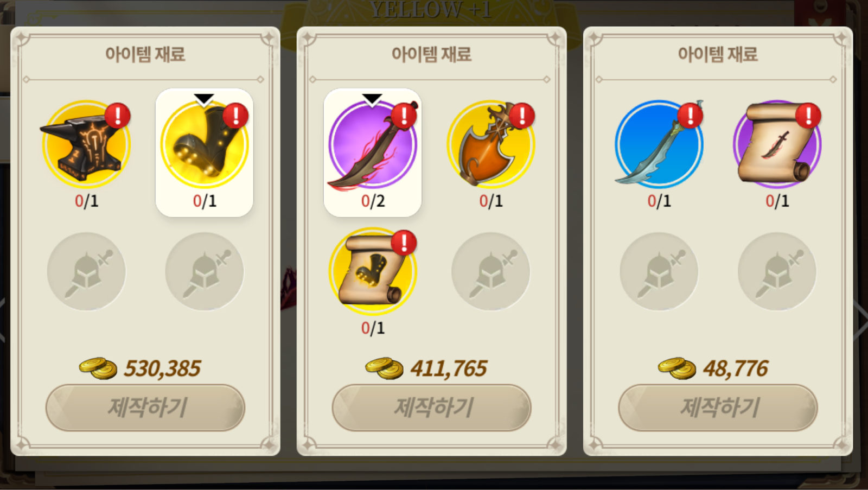The image size is (868, 490).
Task: Select the yellow boots scroll recipe
Action: (x=373, y=271)
